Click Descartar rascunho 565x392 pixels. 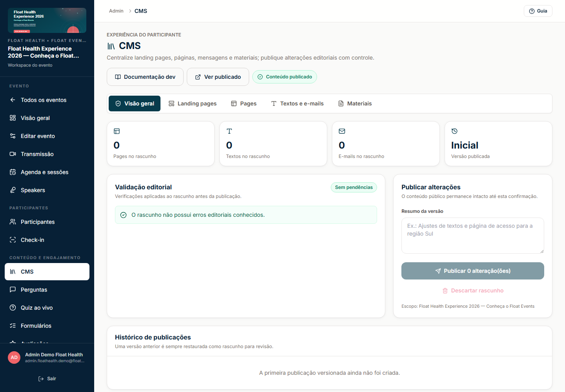point(473,290)
